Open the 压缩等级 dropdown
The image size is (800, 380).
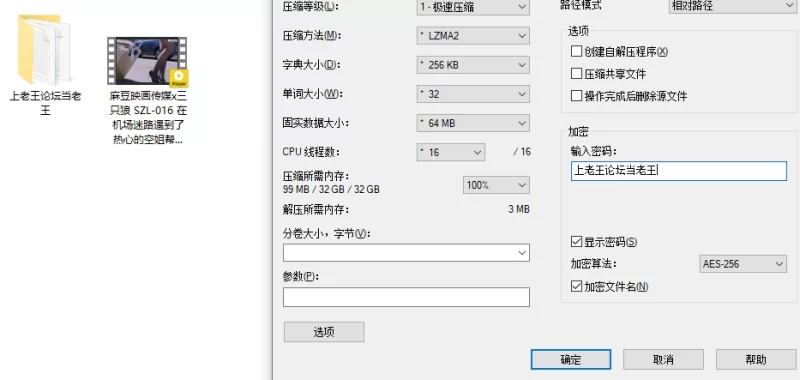pyautogui.click(x=473, y=7)
